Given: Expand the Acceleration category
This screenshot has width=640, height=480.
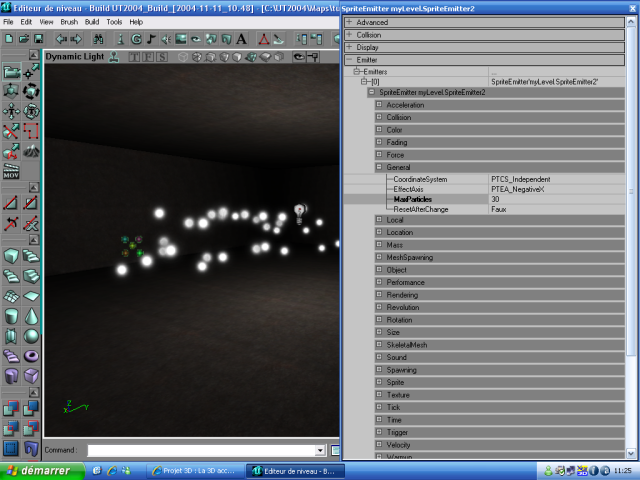Looking at the screenshot, I should 379,104.
